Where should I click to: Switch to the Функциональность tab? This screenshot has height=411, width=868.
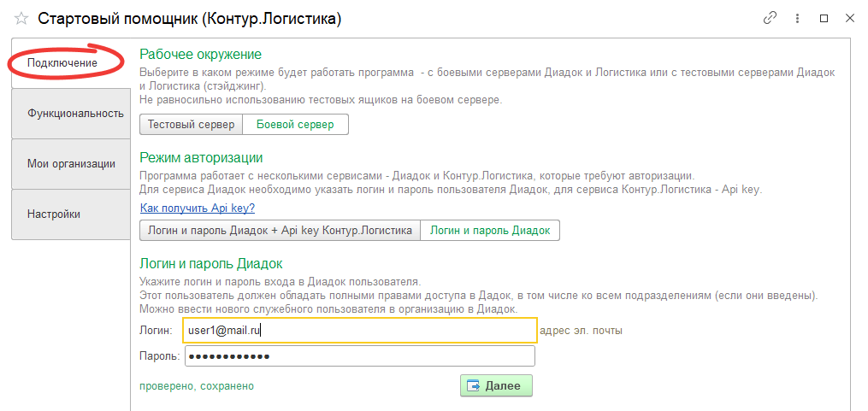tap(71, 114)
